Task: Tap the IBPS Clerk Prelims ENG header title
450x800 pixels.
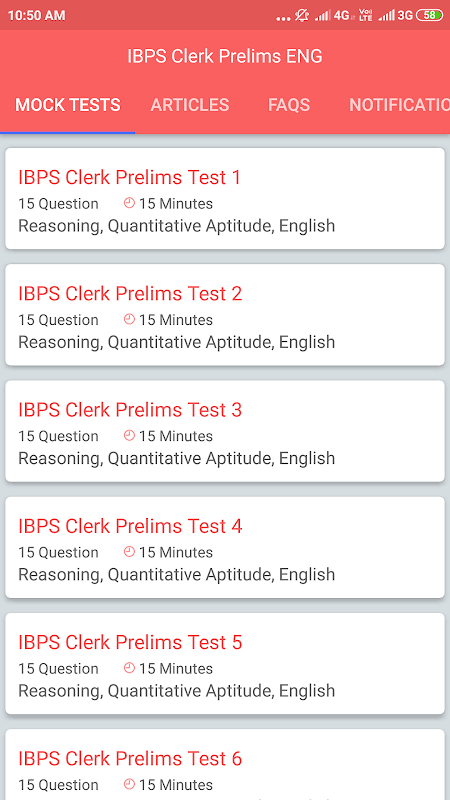Action: [x=225, y=56]
